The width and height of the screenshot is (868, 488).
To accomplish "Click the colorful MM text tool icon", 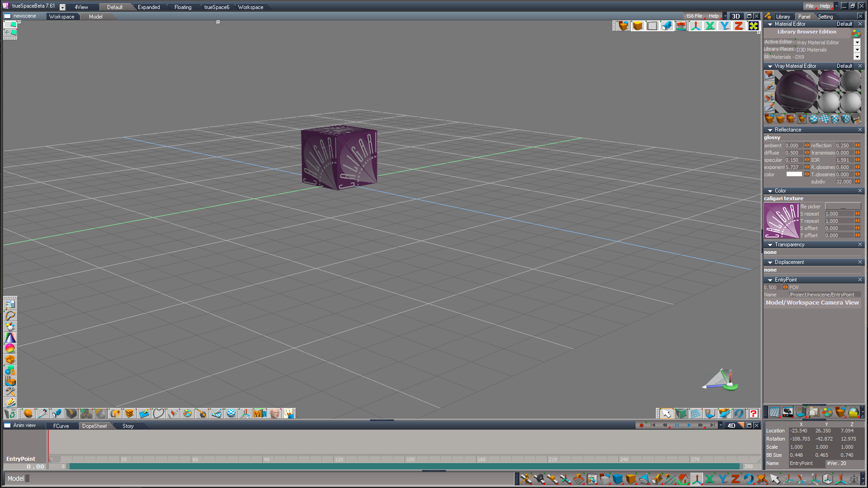I will pyautogui.click(x=259, y=413).
